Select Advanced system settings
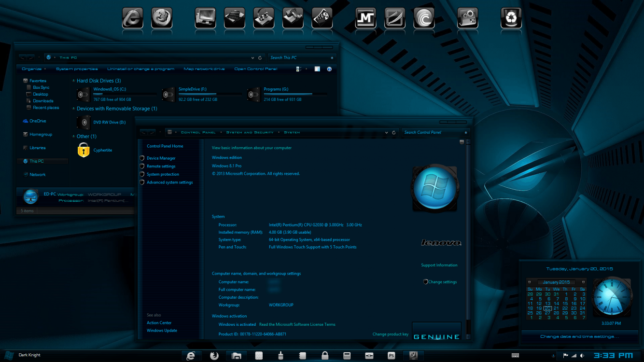This screenshot has width=644, height=362. (x=170, y=182)
